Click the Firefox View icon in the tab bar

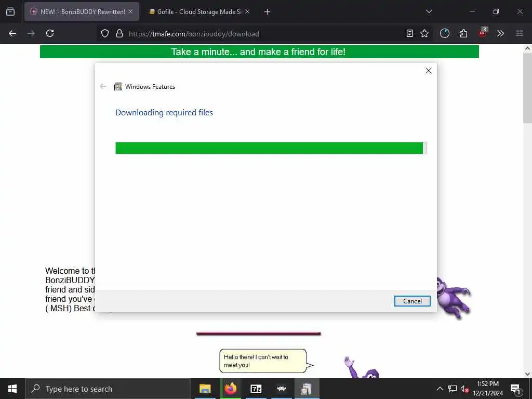coord(10,11)
